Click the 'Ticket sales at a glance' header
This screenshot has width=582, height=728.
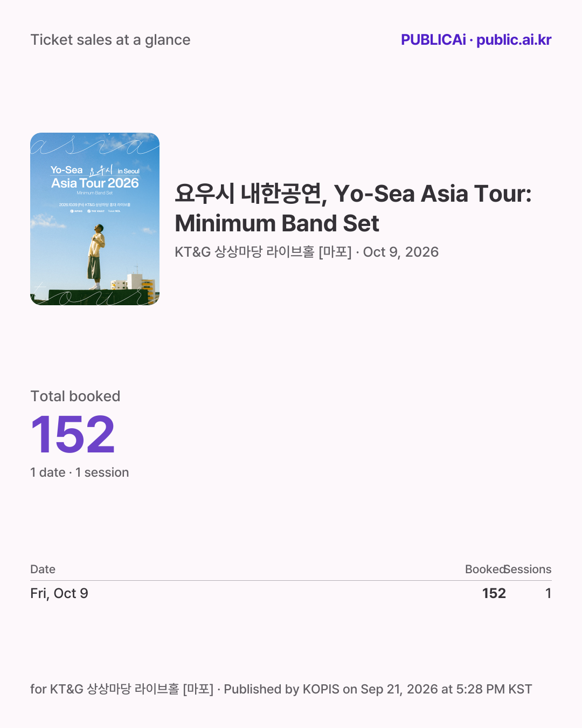(110, 40)
